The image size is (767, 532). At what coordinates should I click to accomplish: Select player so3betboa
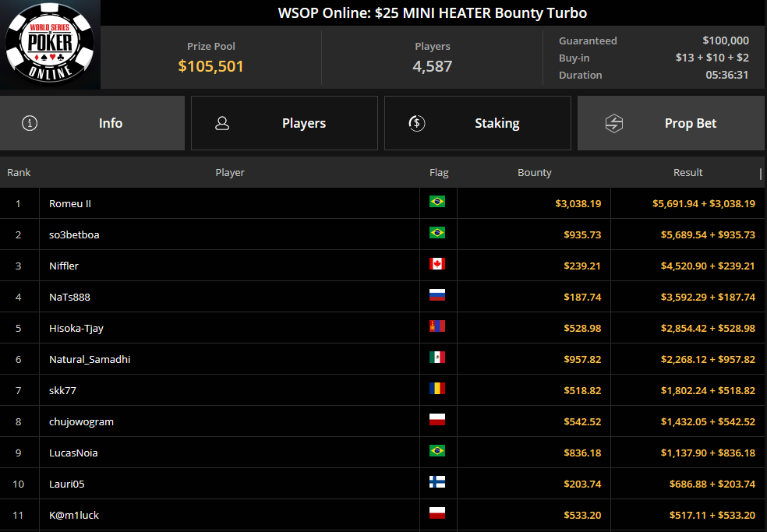(x=74, y=234)
